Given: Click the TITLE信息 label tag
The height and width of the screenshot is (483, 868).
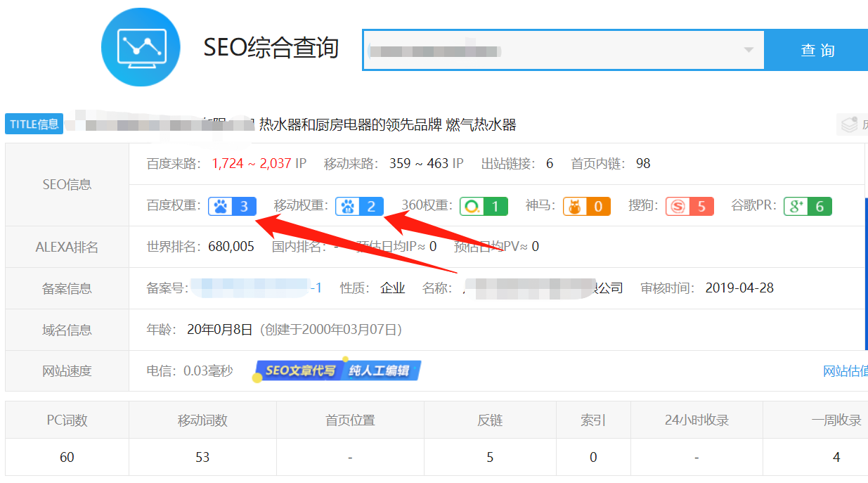Looking at the screenshot, I should pyautogui.click(x=34, y=123).
